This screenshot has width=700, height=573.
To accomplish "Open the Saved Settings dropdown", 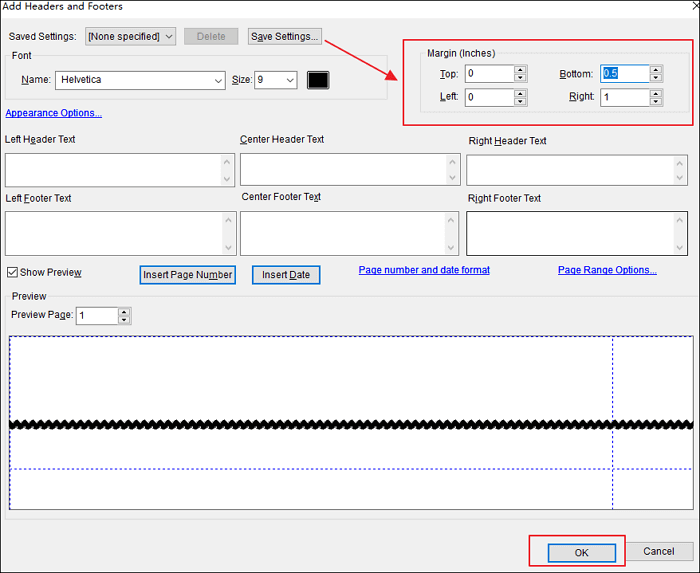I will click(x=130, y=37).
